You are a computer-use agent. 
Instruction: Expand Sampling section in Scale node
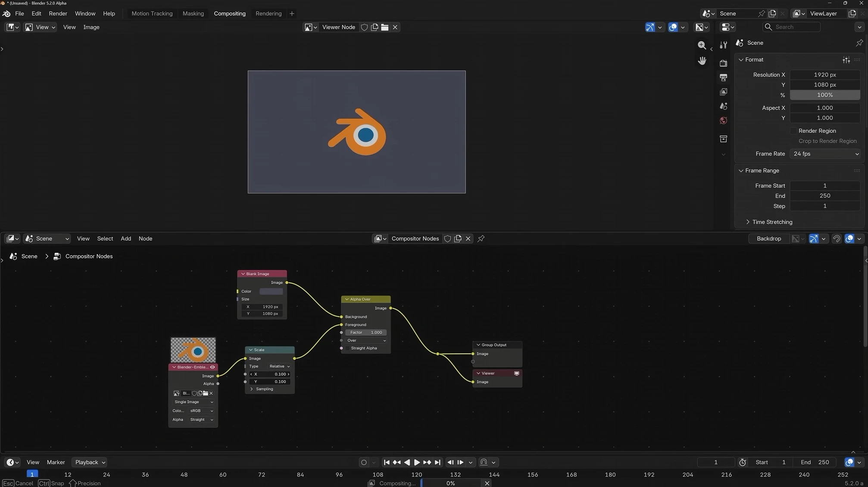click(x=252, y=389)
